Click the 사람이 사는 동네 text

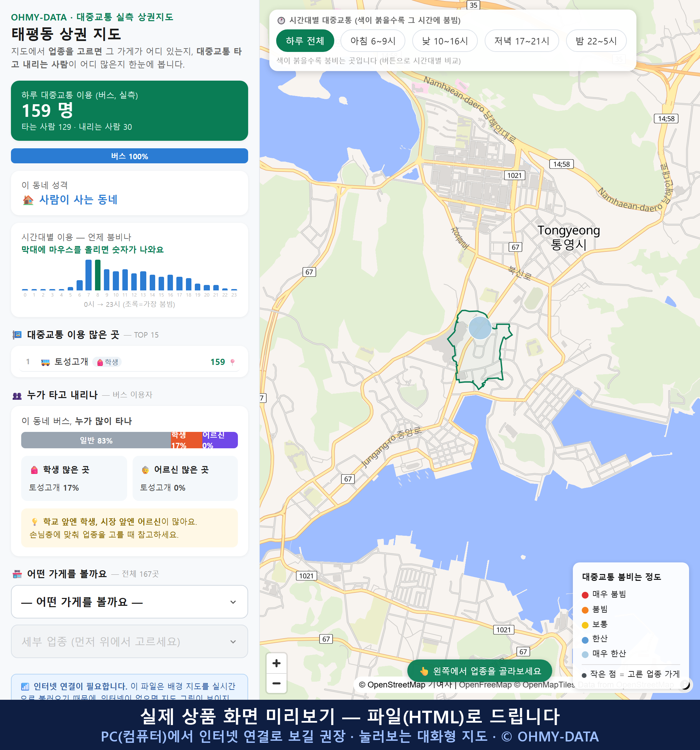(x=79, y=200)
